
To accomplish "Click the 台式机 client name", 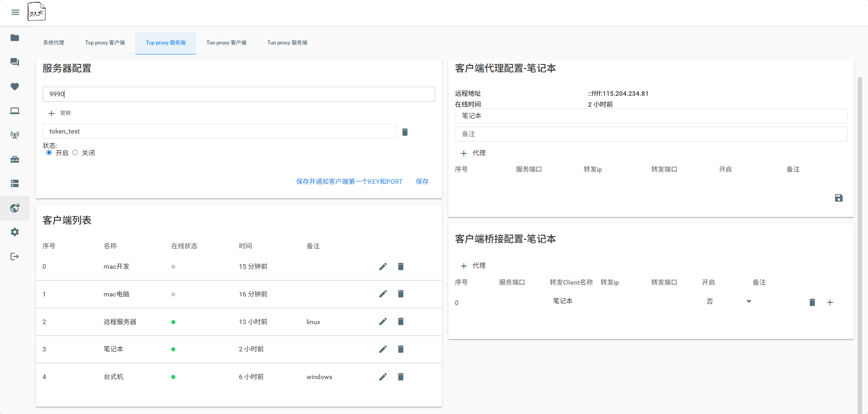I will [114, 377].
